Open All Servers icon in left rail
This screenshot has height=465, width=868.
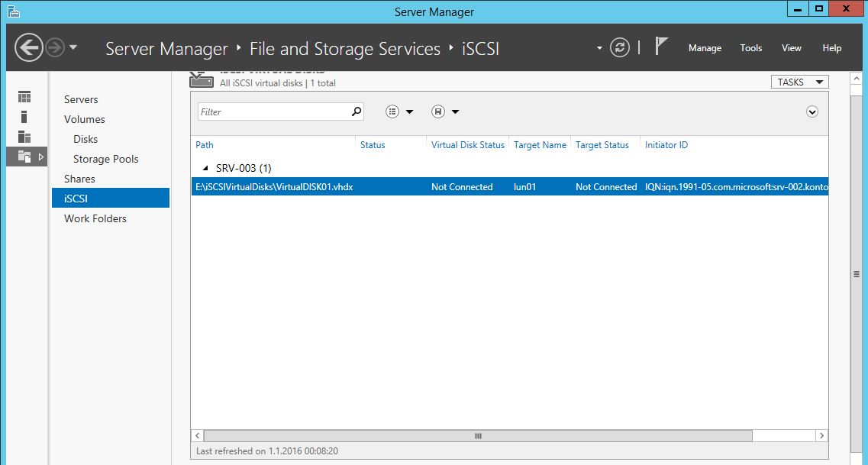coord(24,137)
